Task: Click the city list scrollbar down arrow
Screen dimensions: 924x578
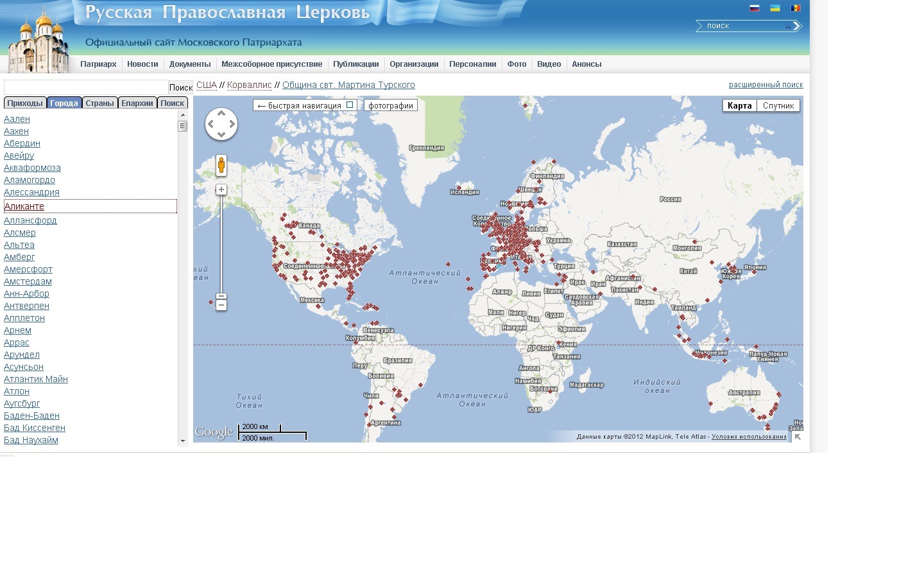Action: pyautogui.click(x=183, y=441)
